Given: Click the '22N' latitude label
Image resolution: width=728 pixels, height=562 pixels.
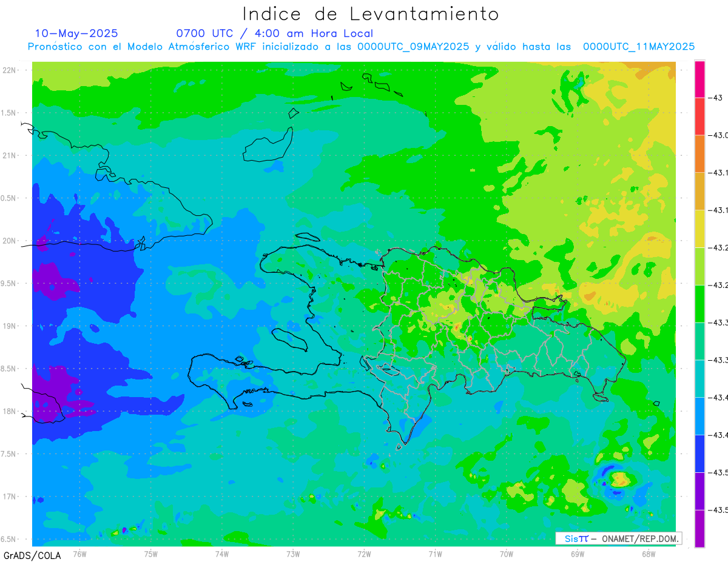Looking at the screenshot, I should click(x=9, y=70).
